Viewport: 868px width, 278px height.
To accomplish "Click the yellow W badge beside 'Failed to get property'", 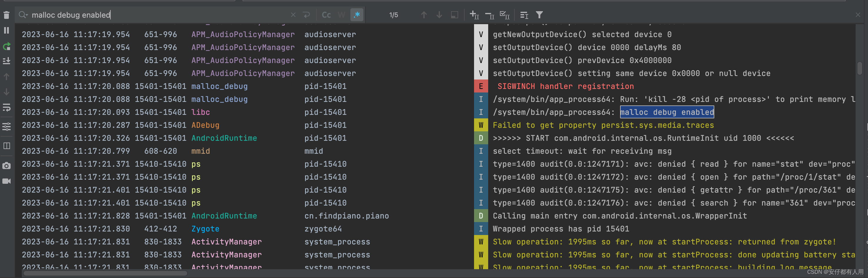I will [481, 125].
